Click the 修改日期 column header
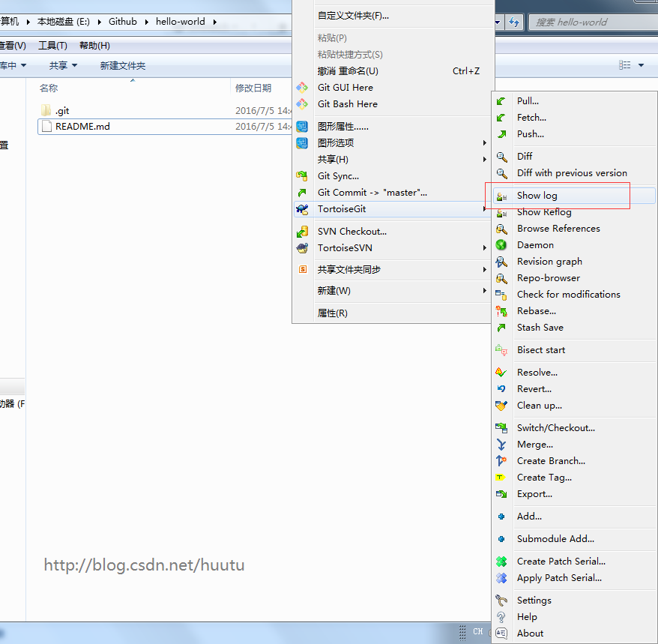This screenshot has height=644, width=658. [x=253, y=88]
